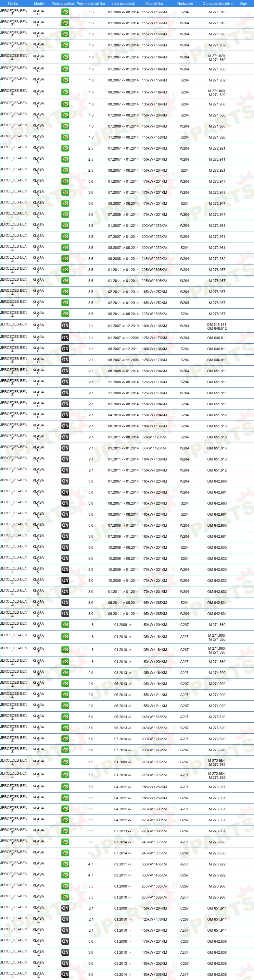
Task: Click the 08.2007 -> 11.2008 production date
Action: coord(123,360)
